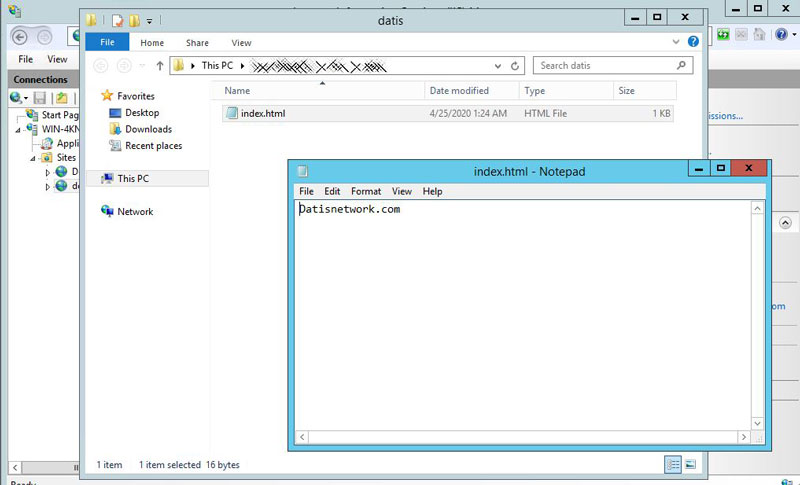
Task: Click the Notepad text area
Action: [x=522, y=315]
